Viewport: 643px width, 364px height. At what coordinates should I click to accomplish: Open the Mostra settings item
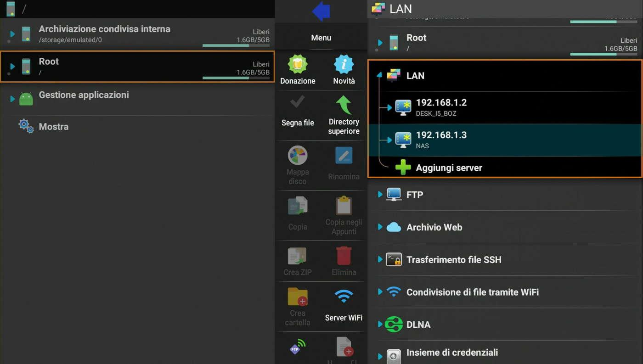(x=137, y=126)
